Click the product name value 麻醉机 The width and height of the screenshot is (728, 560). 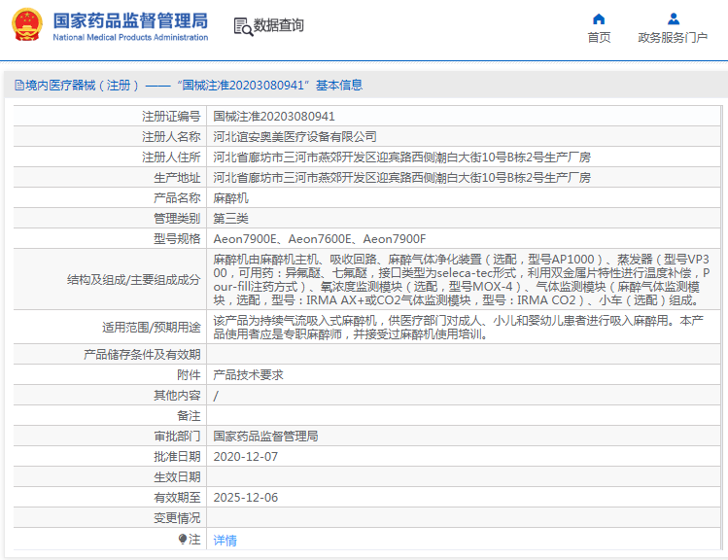click(x=230, y=198)
